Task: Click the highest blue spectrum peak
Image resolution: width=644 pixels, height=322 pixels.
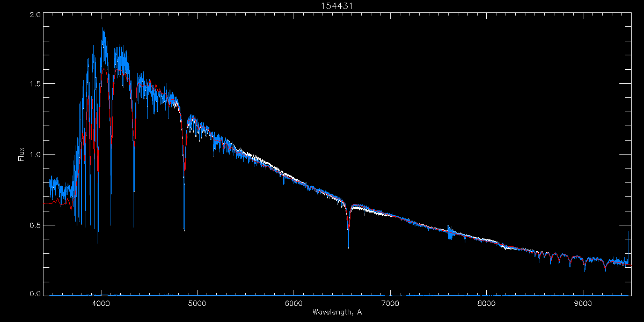Action: 103,30
